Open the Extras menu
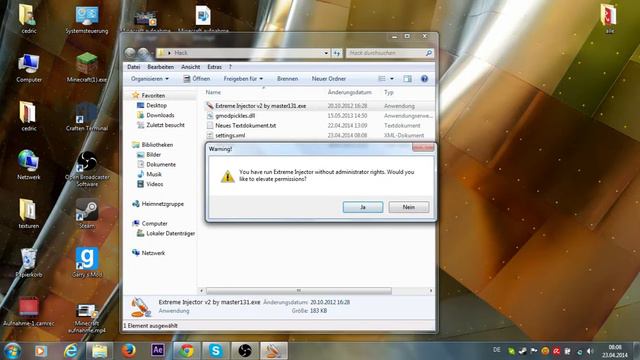 [x=214, y=67]
